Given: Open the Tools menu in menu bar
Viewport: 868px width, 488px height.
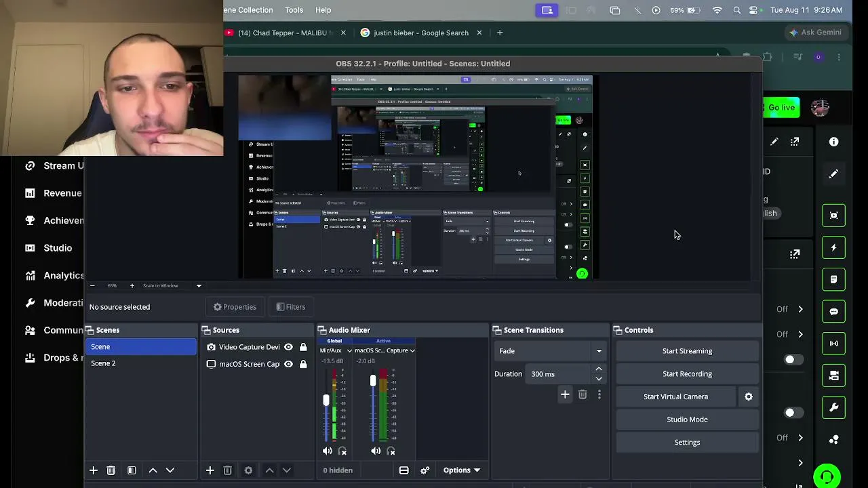Looking at the screenshot, I should pyautogui.click(x=294, y=10).
